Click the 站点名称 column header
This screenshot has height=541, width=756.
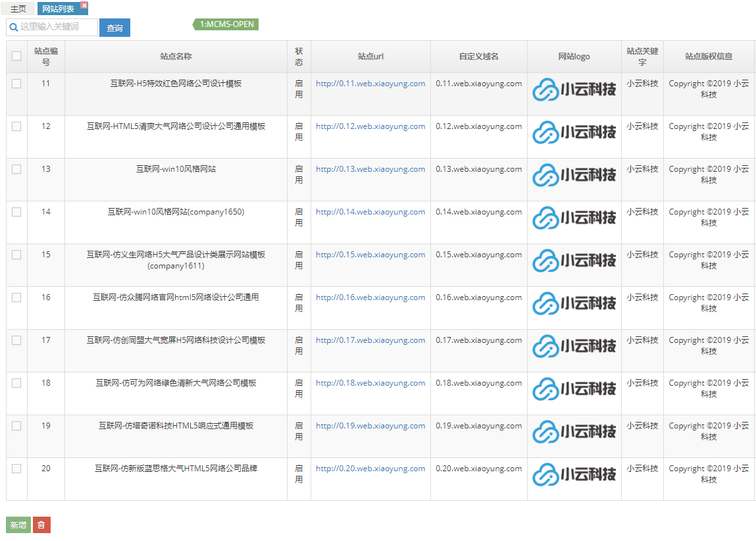(x=176, y=57)
